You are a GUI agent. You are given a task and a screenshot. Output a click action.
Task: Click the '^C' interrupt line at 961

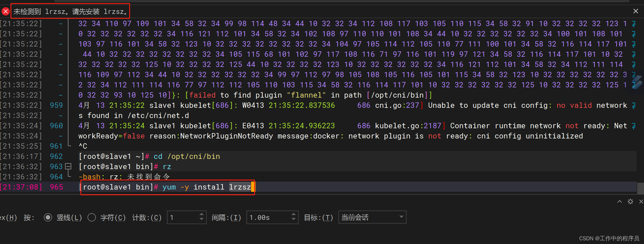coord(83,146)
